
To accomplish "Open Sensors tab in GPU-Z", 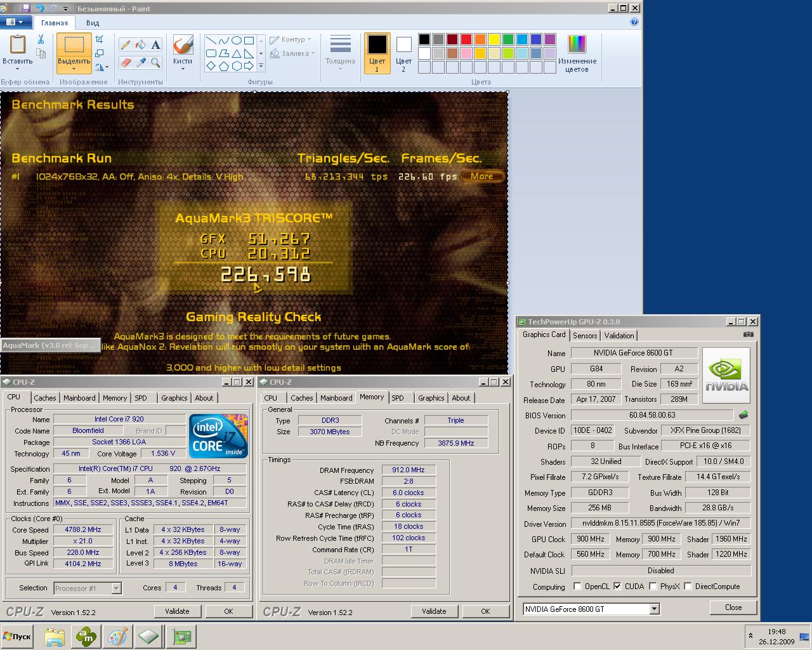I will (585, 336).
